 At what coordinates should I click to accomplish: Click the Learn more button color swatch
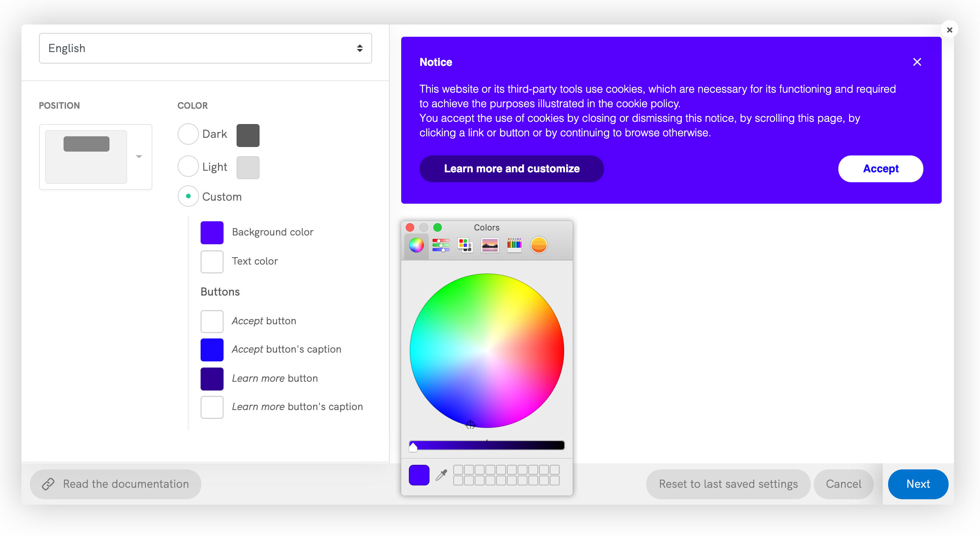[212, 379]
